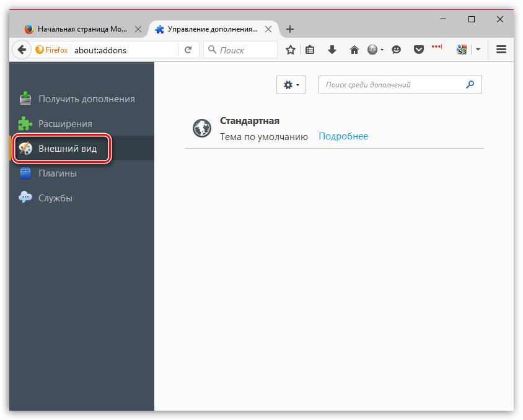
Task: Open the hamburger menu
Action: coord(501,50)
